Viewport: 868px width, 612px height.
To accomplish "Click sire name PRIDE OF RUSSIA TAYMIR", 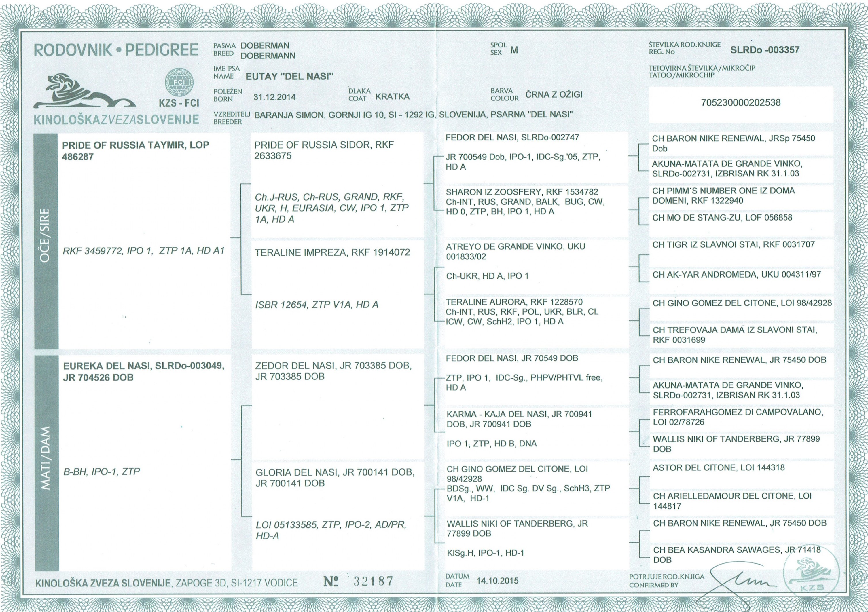I will pos(135,150).
